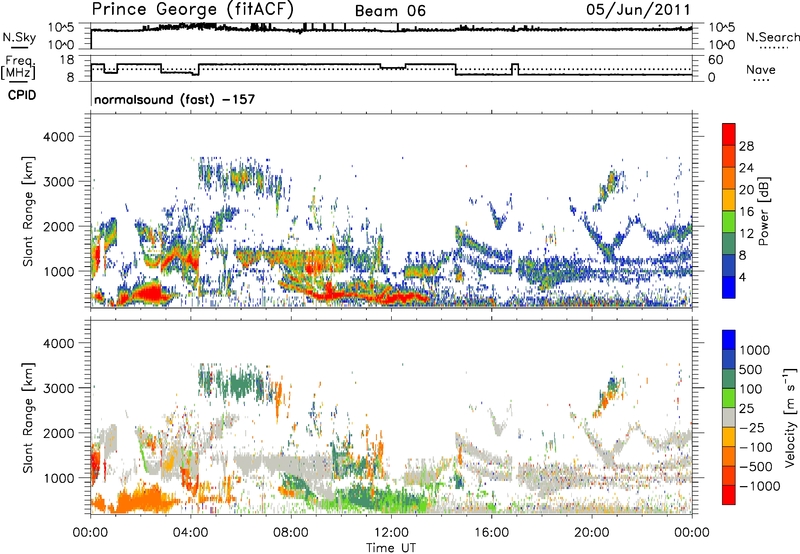Click the '04:00' time tick label
Image resolution: width=800 pixels, height=554 pixels.
pyautogui.click(x=191, y=533)
